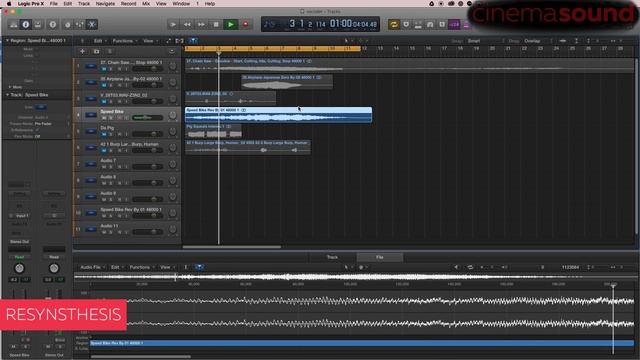
Task: Toggle the Flex show/hide icon
Action: (x=179, y=41)
